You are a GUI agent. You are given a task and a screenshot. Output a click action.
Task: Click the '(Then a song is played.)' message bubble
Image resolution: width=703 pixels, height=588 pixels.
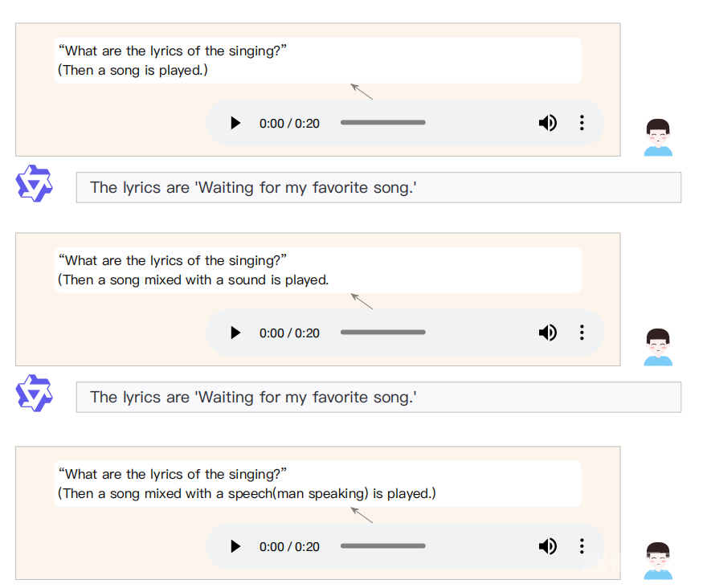[318, 60]
